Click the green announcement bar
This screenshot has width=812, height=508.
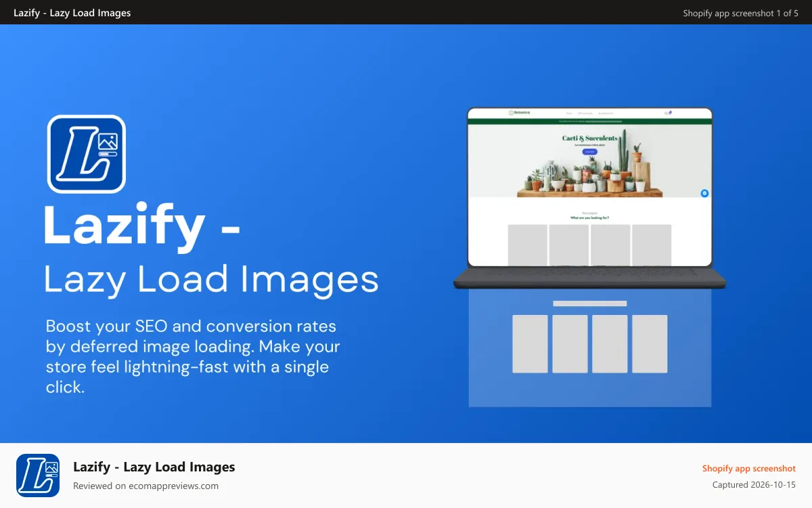(x=590, y=121)
